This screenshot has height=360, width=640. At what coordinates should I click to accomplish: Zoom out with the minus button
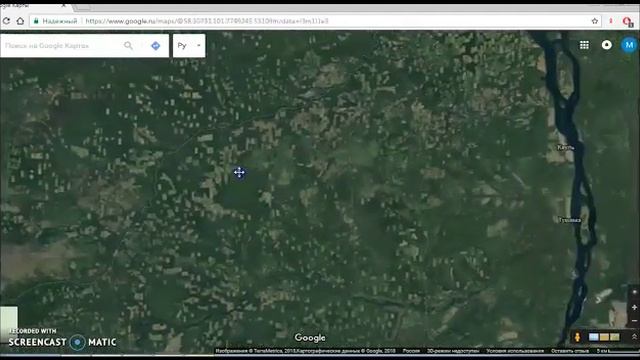pyautogui.click(x=634, y=321)
